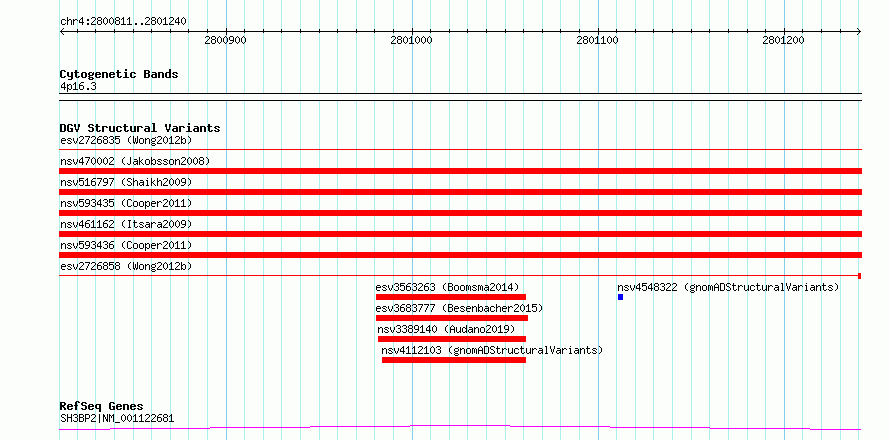Viewport: 890px width, 440px height.
Task: Click the thin red line under esv2726835
Action: point(461,150)
